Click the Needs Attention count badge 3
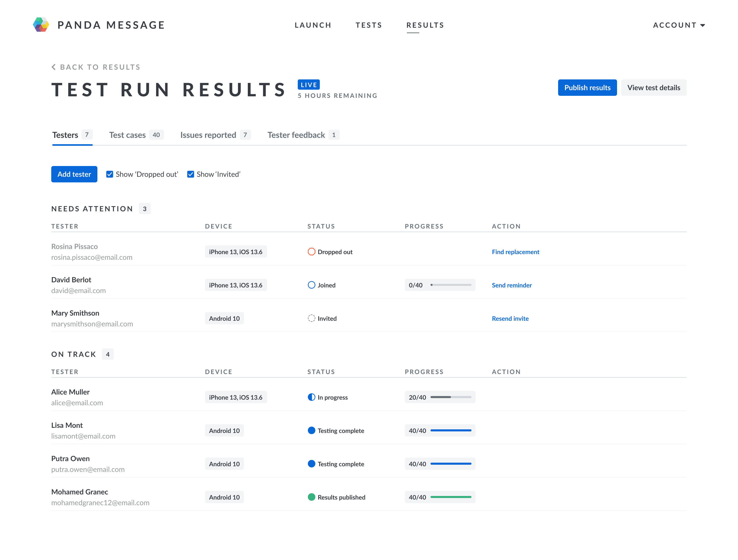 point(145,209)
